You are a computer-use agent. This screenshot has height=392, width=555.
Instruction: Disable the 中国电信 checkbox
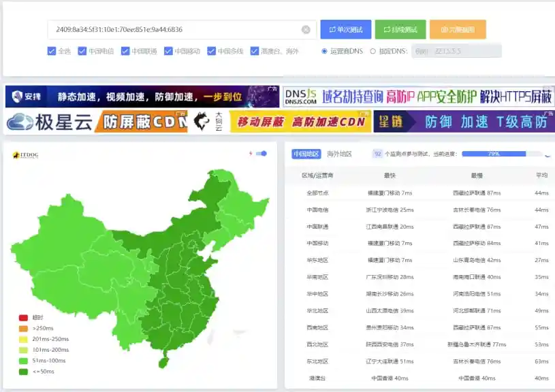(82, 51)
